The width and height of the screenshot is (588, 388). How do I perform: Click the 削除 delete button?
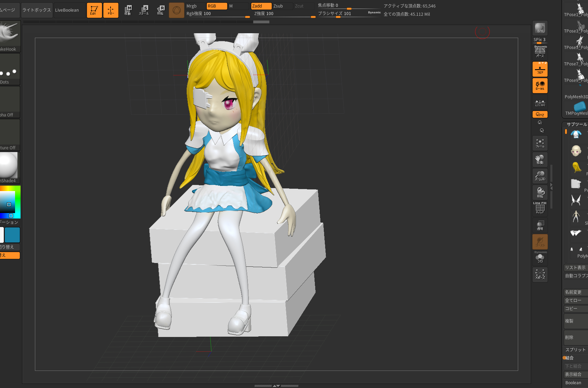576,338
